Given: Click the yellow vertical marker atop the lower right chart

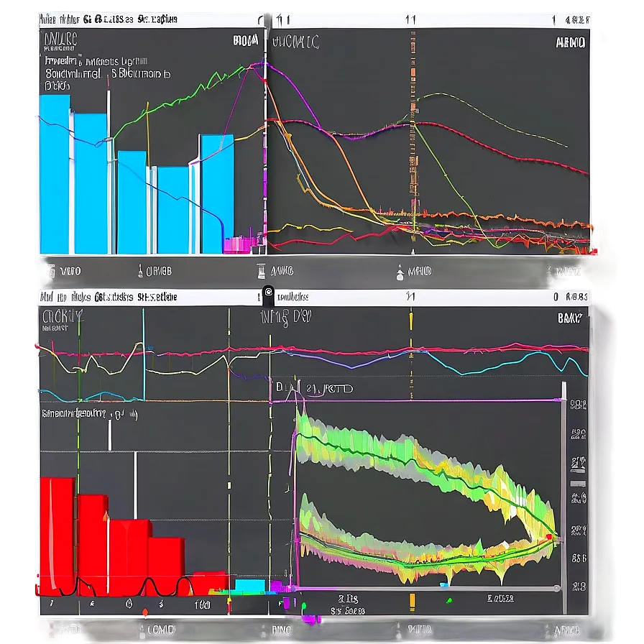Looking at the screenshot, I should click(x=410, y=321).
